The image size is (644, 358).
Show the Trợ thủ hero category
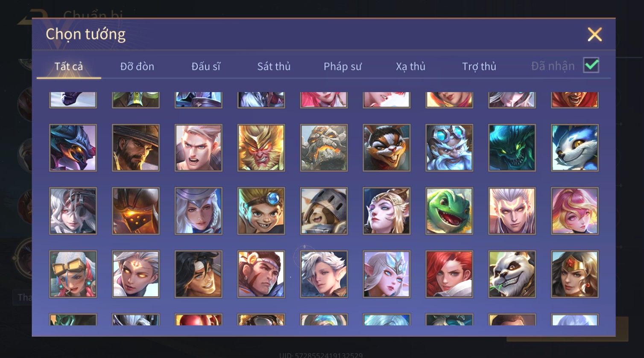[x=479, y=67]
